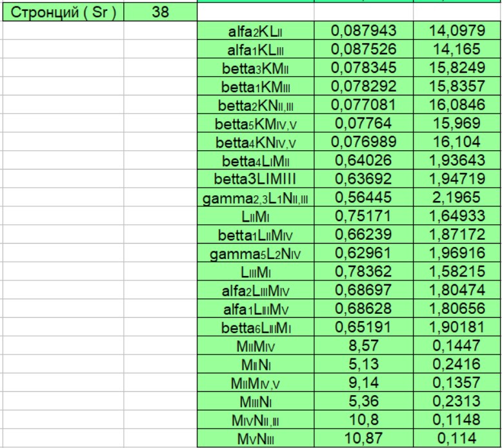This screenshot has height=448, width=502.
Task: Select the MIIMIV label cell
Action: 256,346
